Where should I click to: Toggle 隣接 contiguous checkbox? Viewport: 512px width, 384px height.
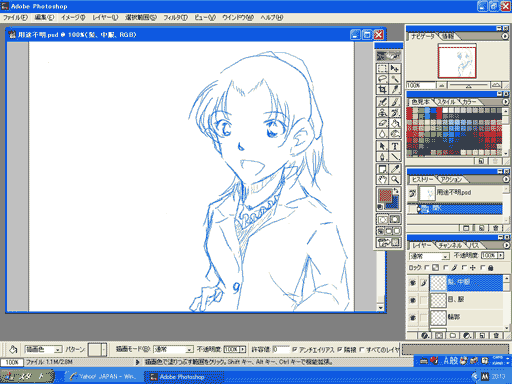[x=339, y=349]
